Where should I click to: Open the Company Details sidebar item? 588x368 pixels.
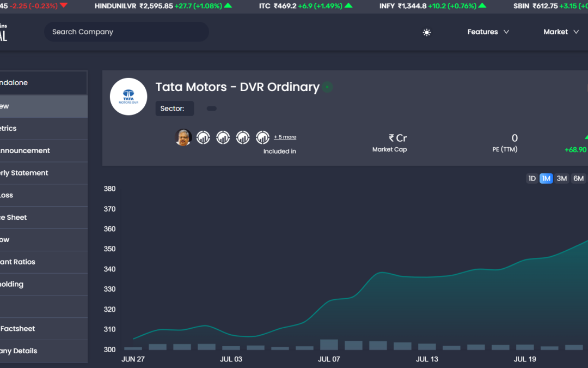[44, 351]
